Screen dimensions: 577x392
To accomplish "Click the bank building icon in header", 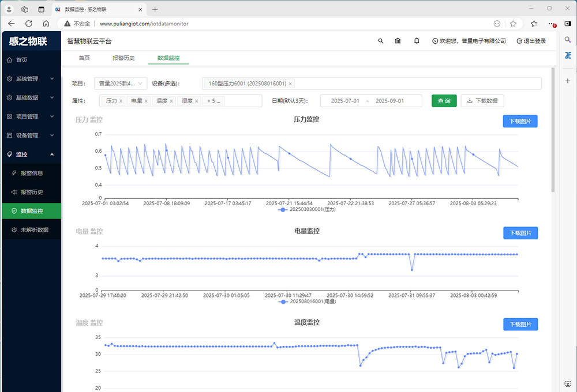I will coord(398,41).
